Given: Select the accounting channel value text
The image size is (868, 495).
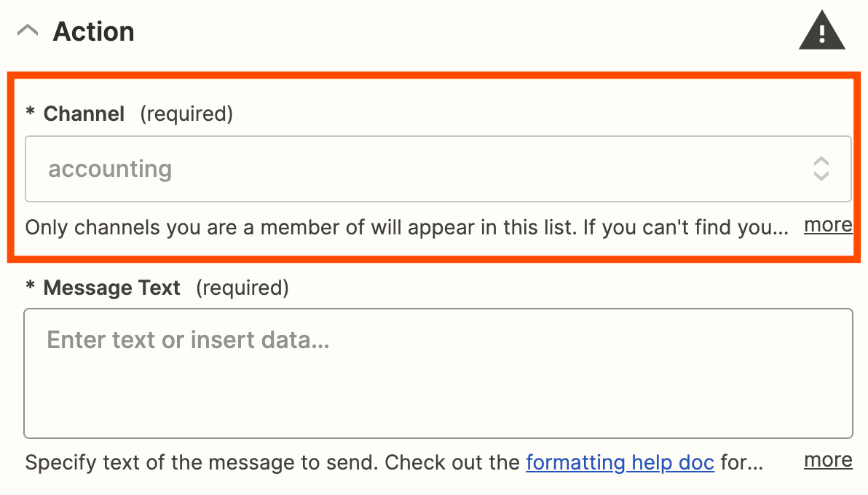Looking at the screenshot, I should coord(110,169).
